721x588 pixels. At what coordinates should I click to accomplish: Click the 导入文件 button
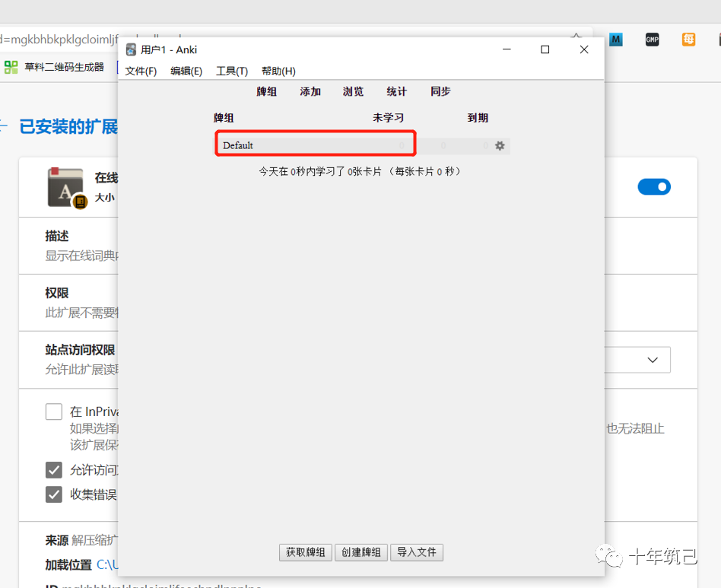(x=417, y=552)
